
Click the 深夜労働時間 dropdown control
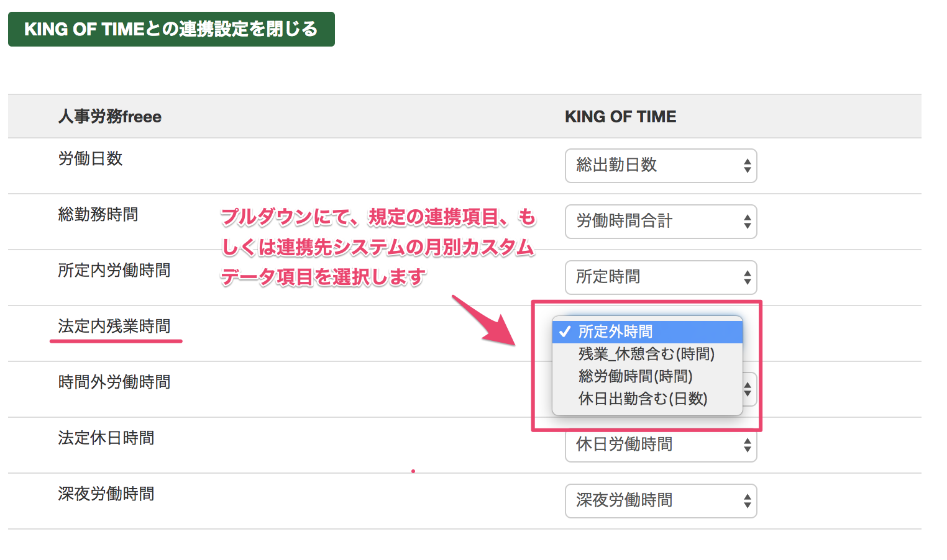point(661,501)
